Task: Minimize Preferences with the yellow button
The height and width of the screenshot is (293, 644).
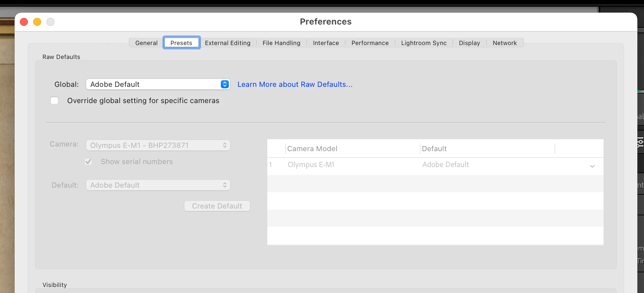Action: coord(37,22)
